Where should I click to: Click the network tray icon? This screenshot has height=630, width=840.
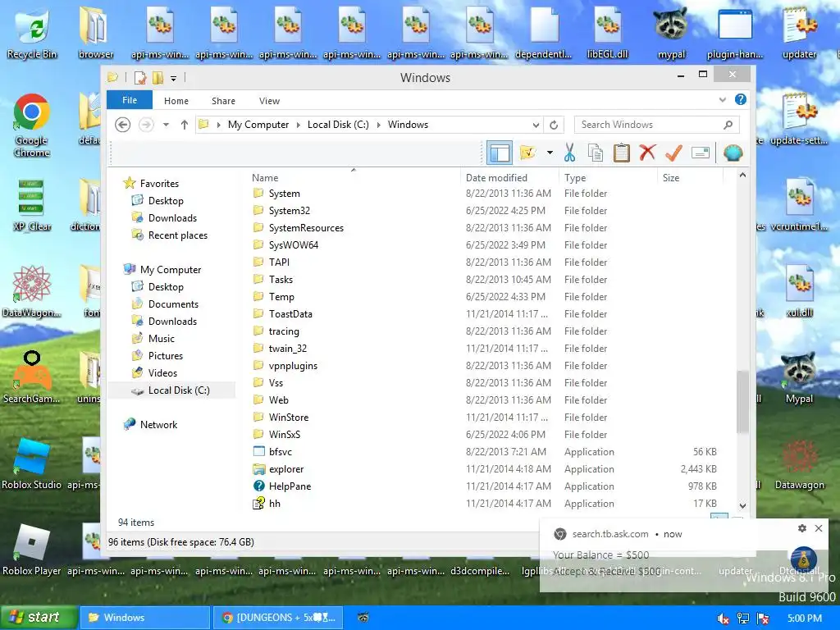pyautogui.click(x=743, y=619)
